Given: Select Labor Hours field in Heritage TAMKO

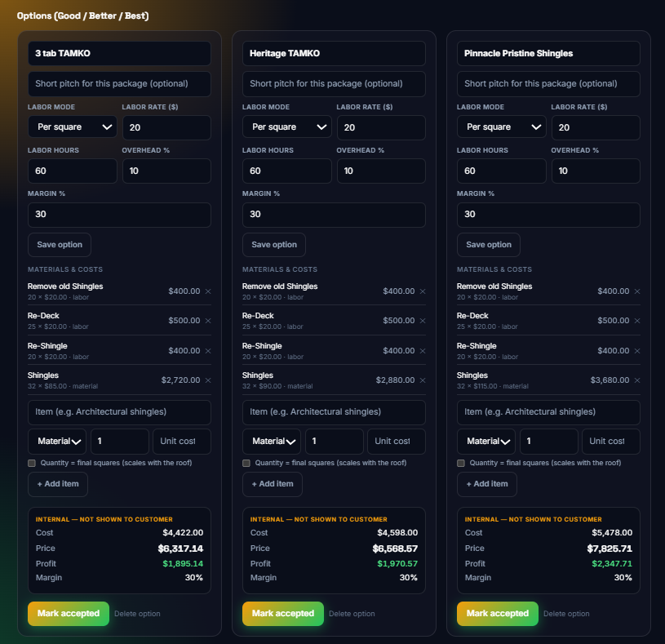Looking at the screenshot, I should tap(287, 171).
